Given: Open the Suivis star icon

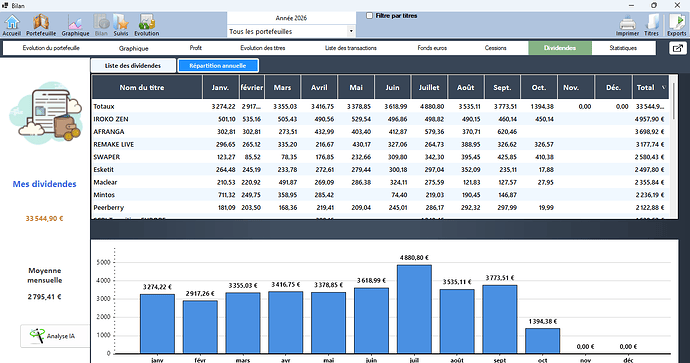Looking at the screenshot, I should click(x=121, y=25).
